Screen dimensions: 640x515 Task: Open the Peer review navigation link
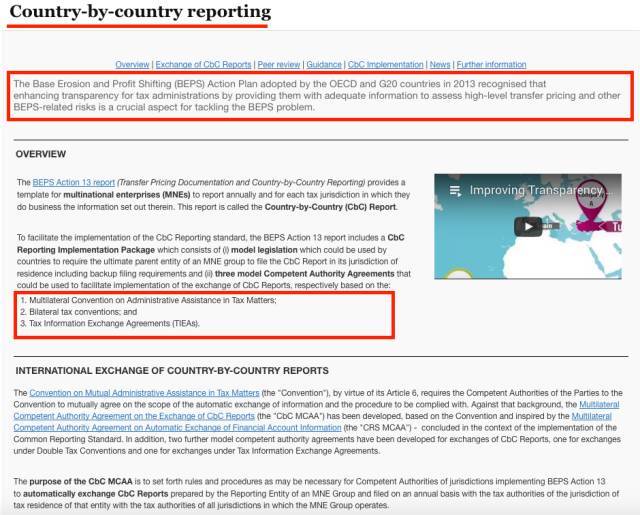tap(280, 64)
